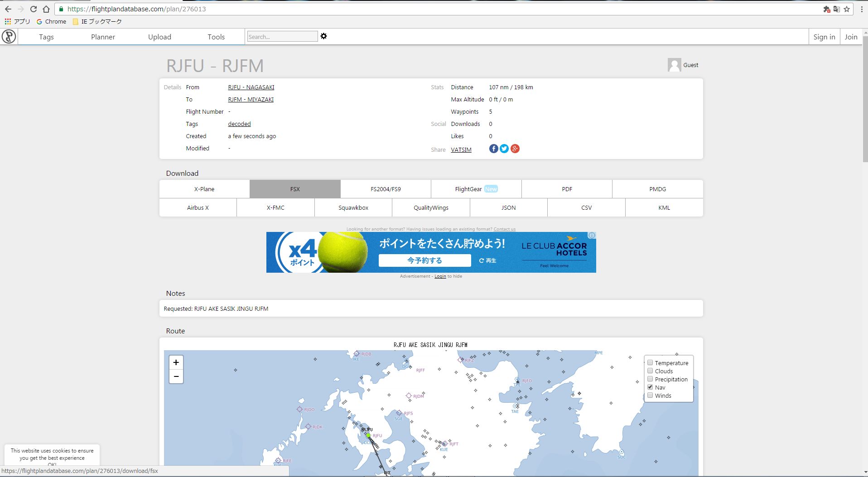Click the Search input field
Screen dimensions: 868x477
282,37
